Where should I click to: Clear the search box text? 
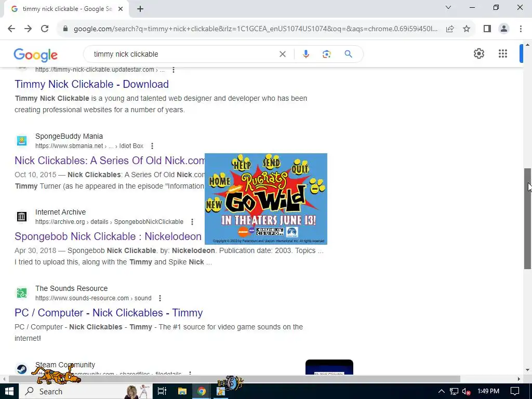click(x=282, y=54)
